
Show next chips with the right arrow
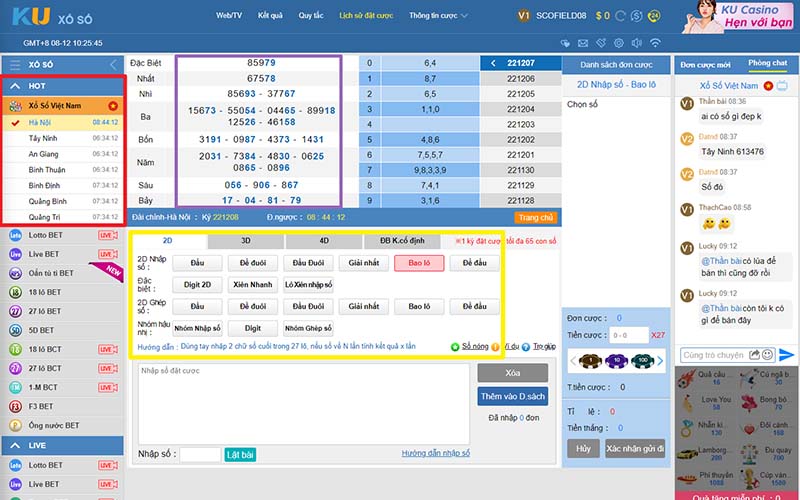[660, 361]
